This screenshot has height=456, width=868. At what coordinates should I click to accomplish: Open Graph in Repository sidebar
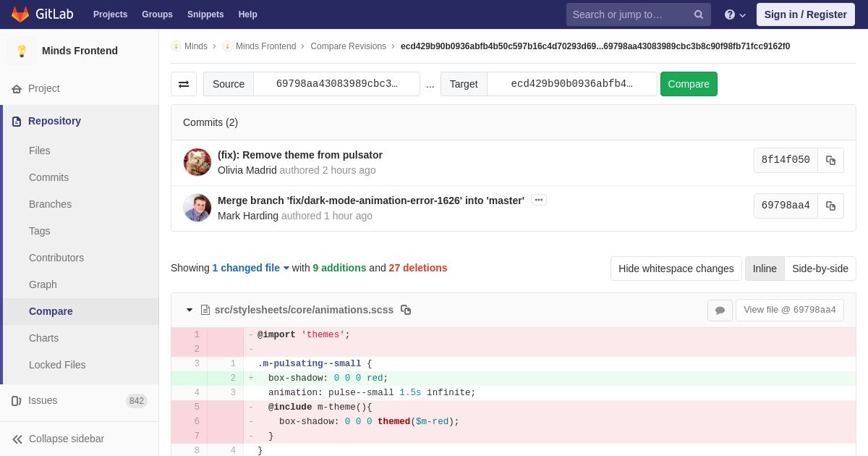(43, 284)
